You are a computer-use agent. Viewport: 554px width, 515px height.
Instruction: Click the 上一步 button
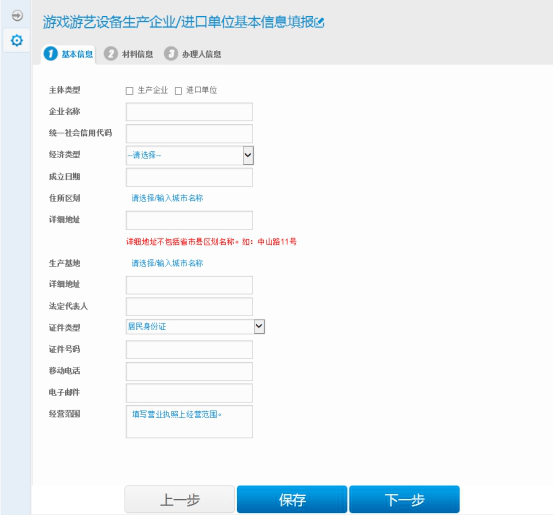point(179,499)
